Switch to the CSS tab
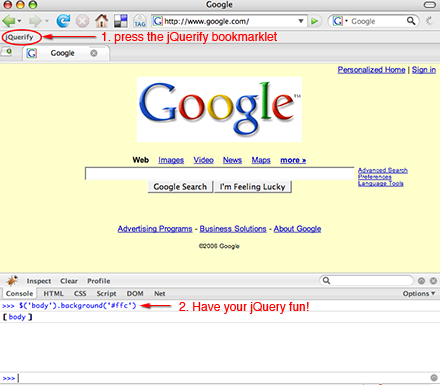This screenshot has height=385, width=440. pos(80,294)
